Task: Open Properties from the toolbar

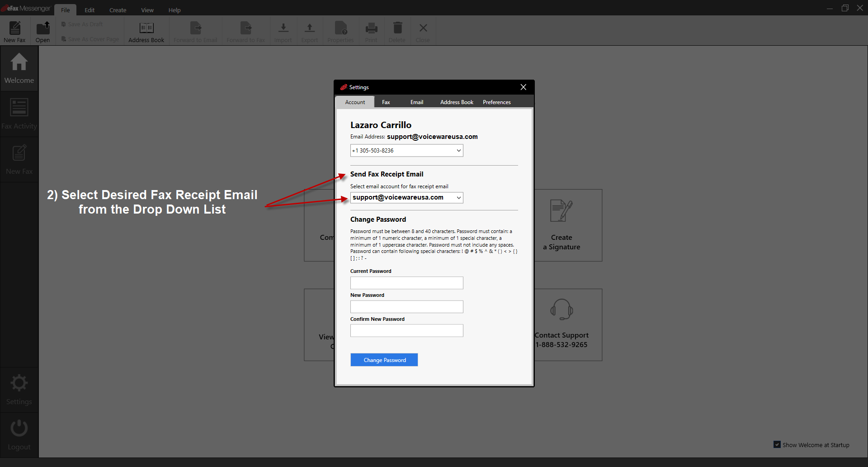Action: [341, 31]
